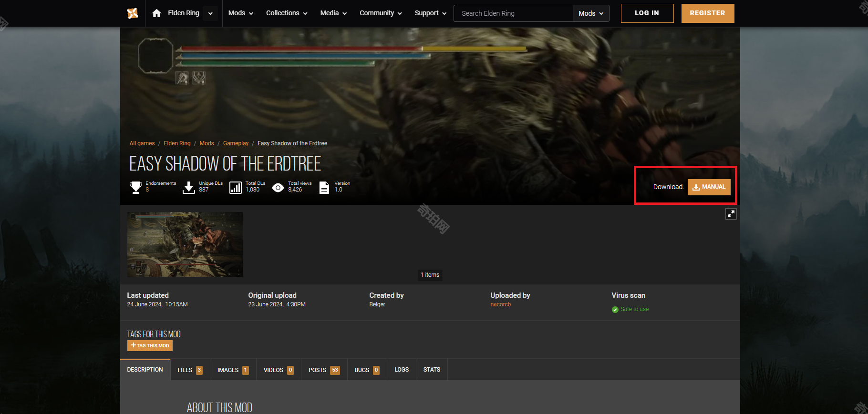Screen dimensions: 868x414
Task: Click the Unique DLs download icon
Action: (x=189, y=187)
